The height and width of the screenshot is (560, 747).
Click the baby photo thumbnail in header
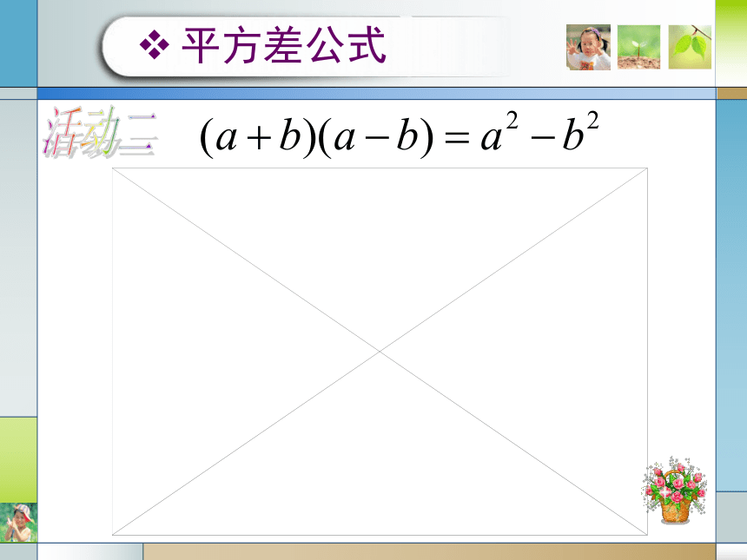point(588,47)
